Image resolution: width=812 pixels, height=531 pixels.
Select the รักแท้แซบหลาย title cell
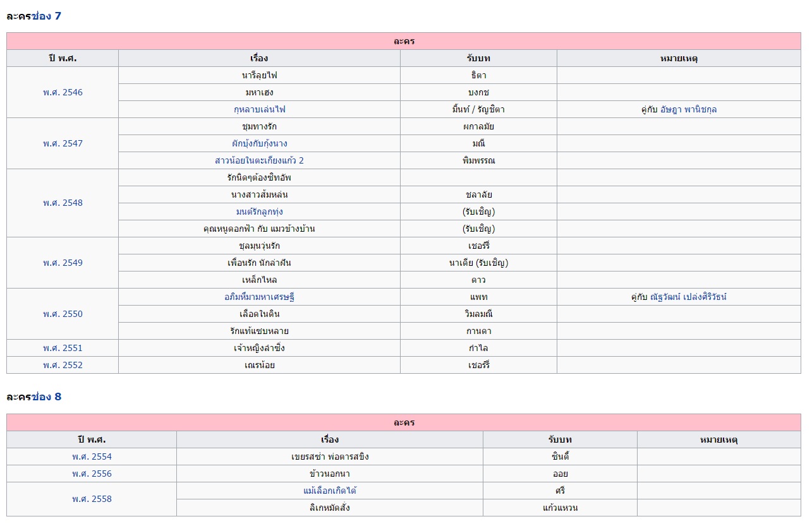[259, 331]
